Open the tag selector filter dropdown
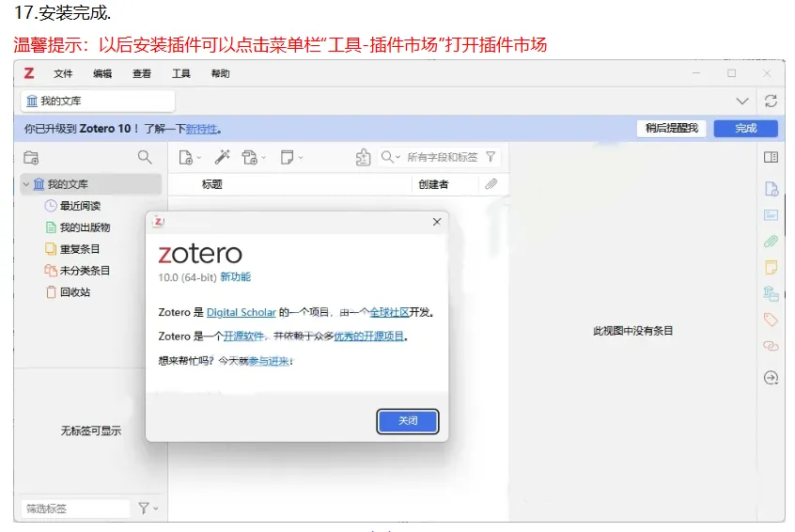The width and height of the screenshot is (795, 532). coord(148,509)
